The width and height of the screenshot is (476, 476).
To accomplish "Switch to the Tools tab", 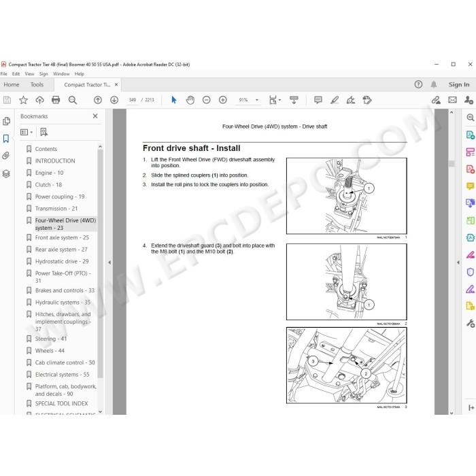I will pos(37,85).
